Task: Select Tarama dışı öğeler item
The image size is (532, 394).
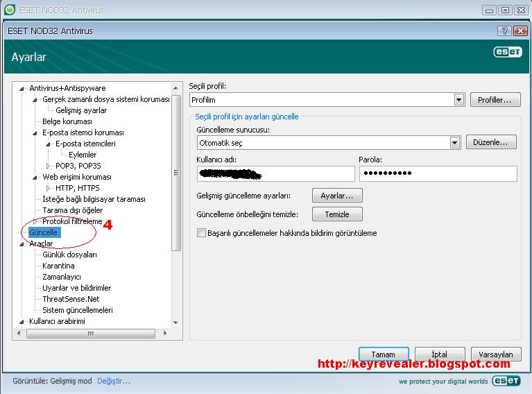Action: [x=73, y=210]
